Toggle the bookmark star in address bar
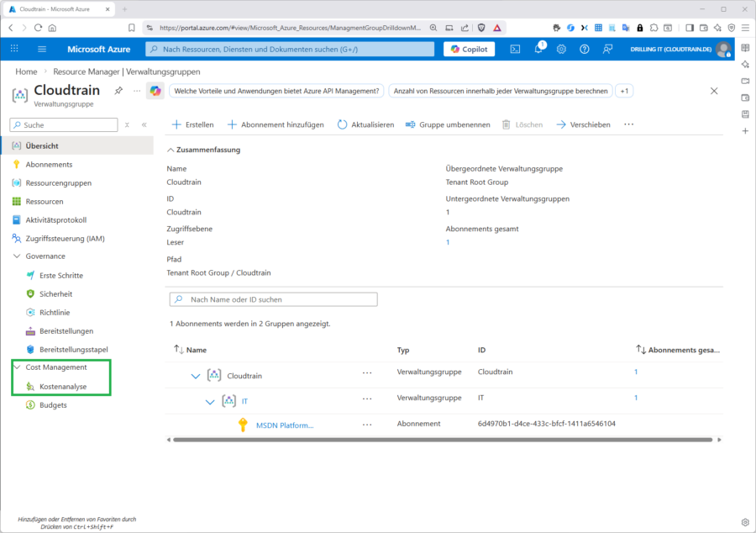The height and width of the screenshot is (533, 756). click(130, 26)
